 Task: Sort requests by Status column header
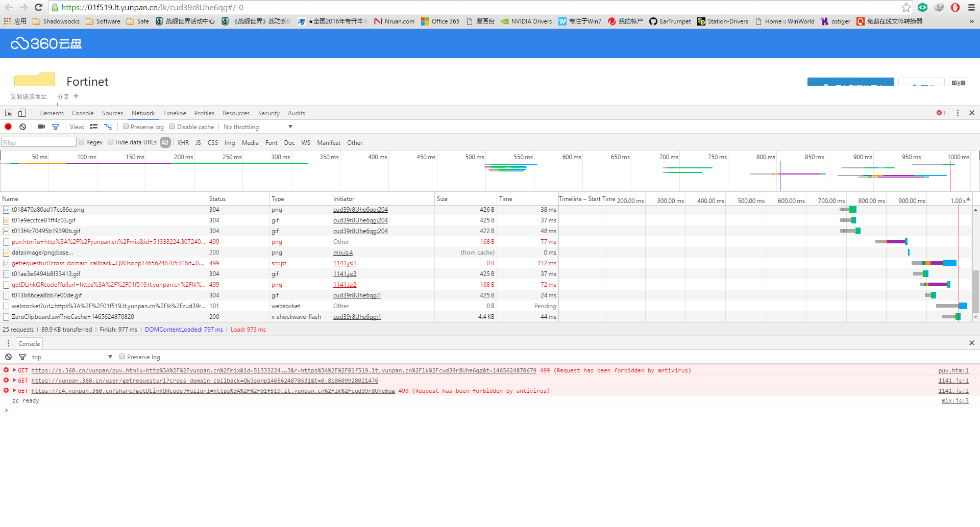(x=238, y=199)
